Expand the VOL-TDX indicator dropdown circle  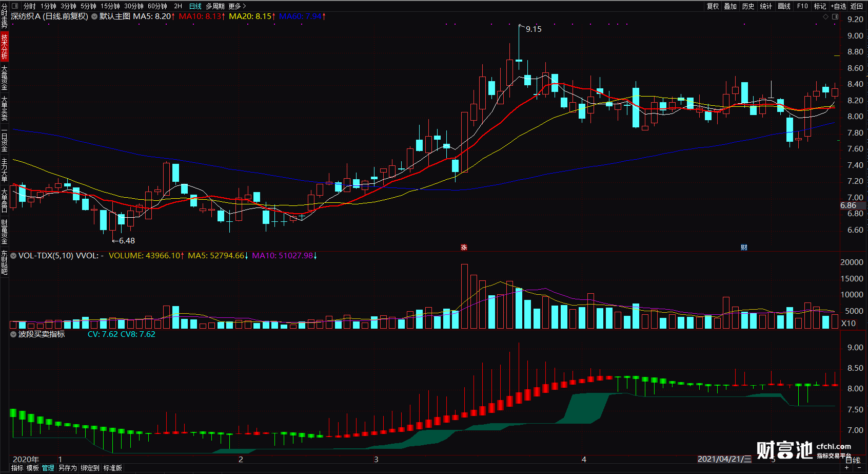[13, 255]
